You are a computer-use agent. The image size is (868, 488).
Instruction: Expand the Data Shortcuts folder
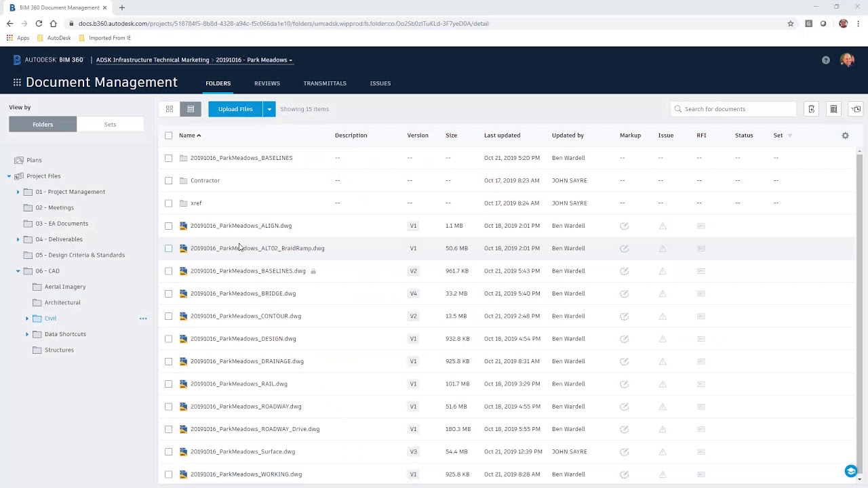pyautogui.click(x=27, y=334)
